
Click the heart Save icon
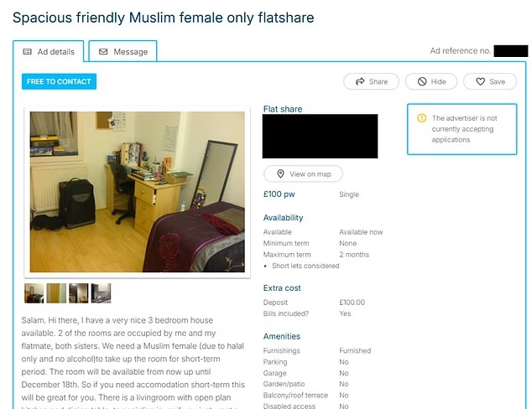click(x=480, y=81)
